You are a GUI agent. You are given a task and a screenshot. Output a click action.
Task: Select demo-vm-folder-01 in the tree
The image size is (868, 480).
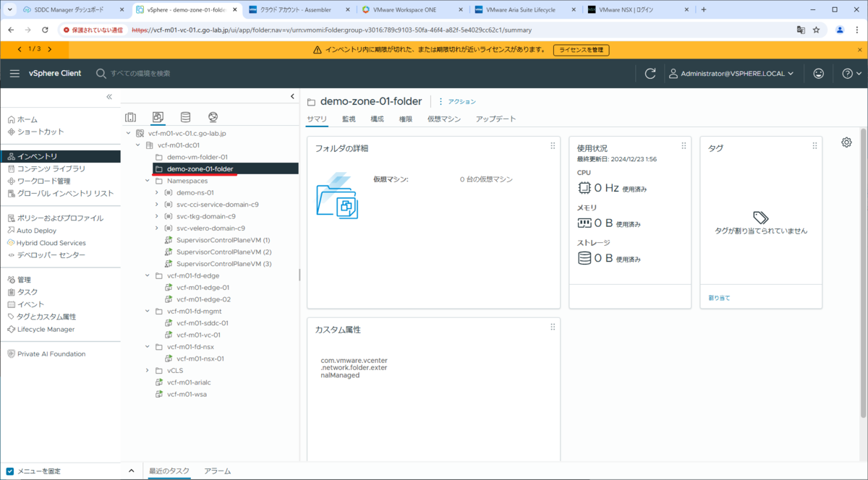[x=197, y=157]
